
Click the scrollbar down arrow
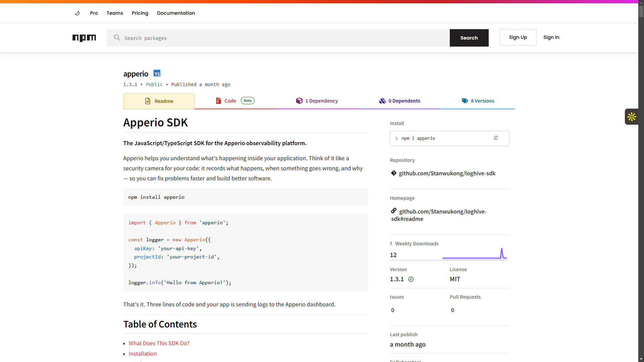click(641, 359)
